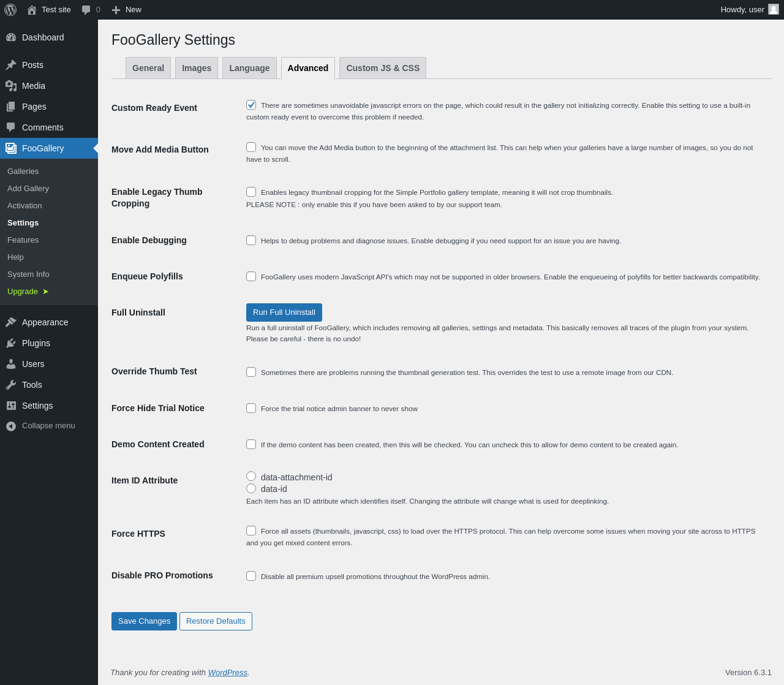Switch to the General tab

tap(148, 68)
